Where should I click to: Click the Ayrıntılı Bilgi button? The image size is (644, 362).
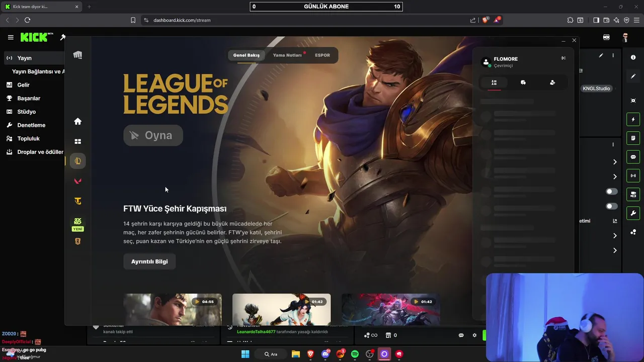(149, 261)
